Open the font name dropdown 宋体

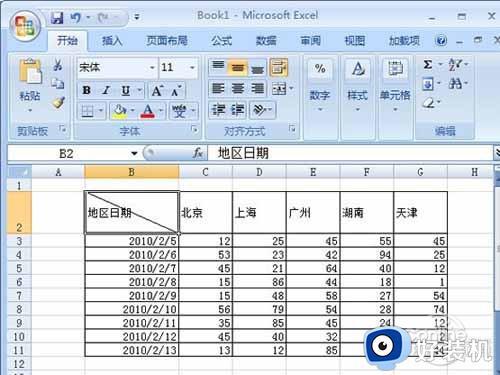(x=152, y=68)
